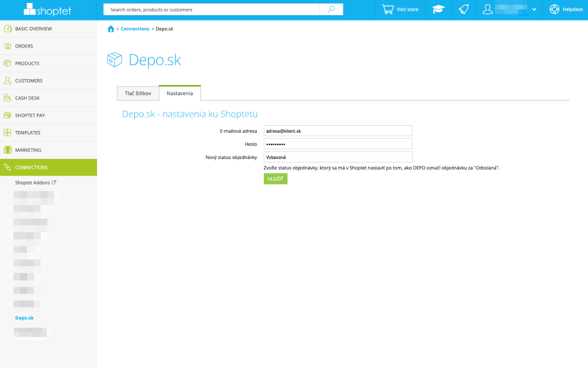588x368 pixels.
Task: Click the user account avatar icon
Action: tap(488, 9)
